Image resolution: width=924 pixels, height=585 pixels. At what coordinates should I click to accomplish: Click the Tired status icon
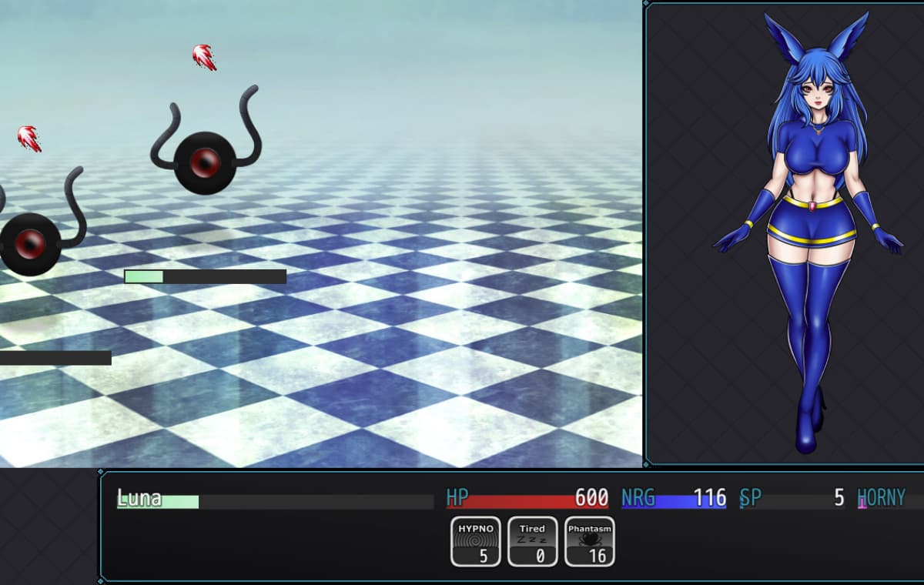(533, 541)
